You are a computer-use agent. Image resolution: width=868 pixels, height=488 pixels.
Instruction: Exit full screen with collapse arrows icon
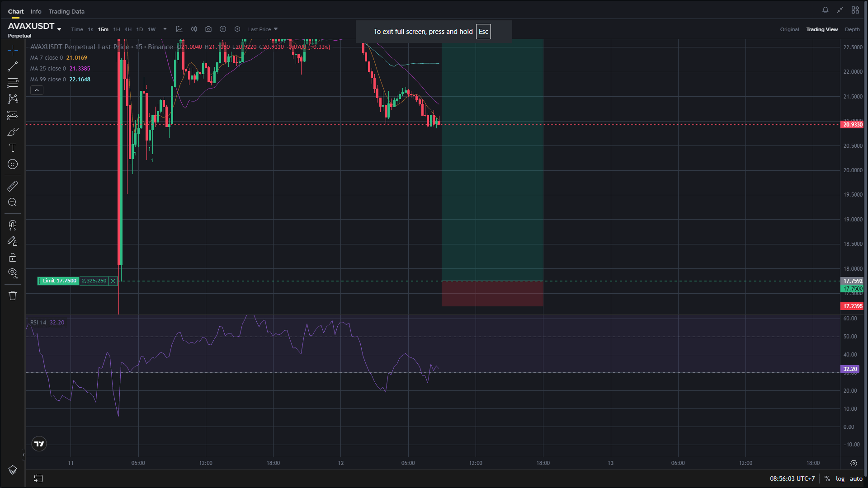tap(840, 10)
